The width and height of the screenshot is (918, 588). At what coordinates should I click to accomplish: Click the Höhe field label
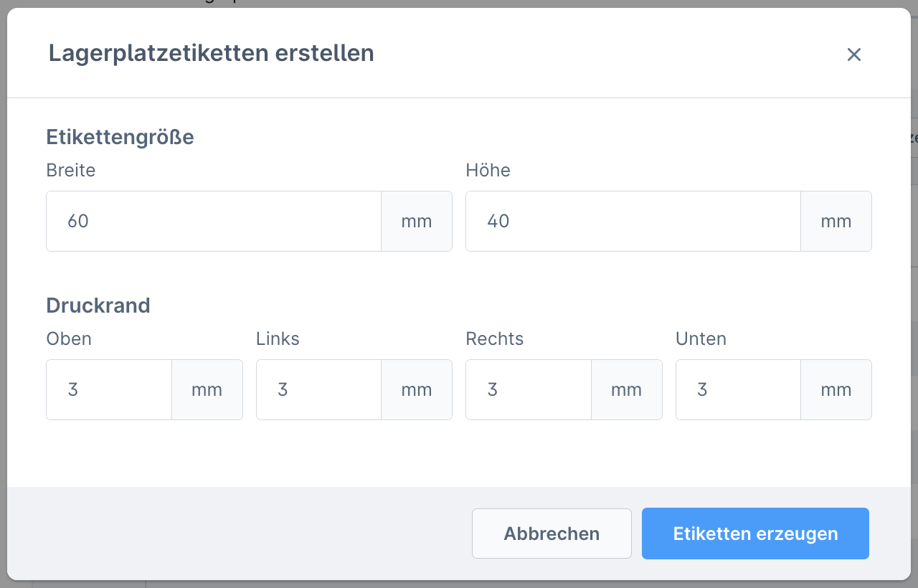(x=488, y=170)
